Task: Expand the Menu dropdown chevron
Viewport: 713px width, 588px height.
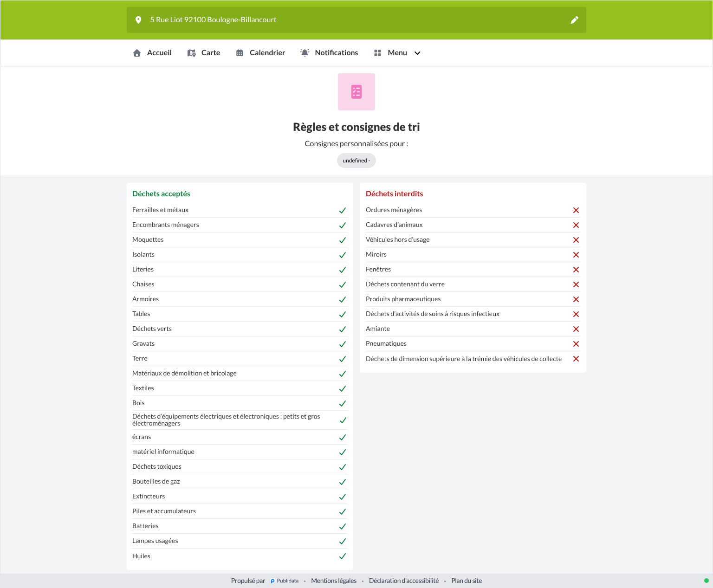Action: (417, 53)
